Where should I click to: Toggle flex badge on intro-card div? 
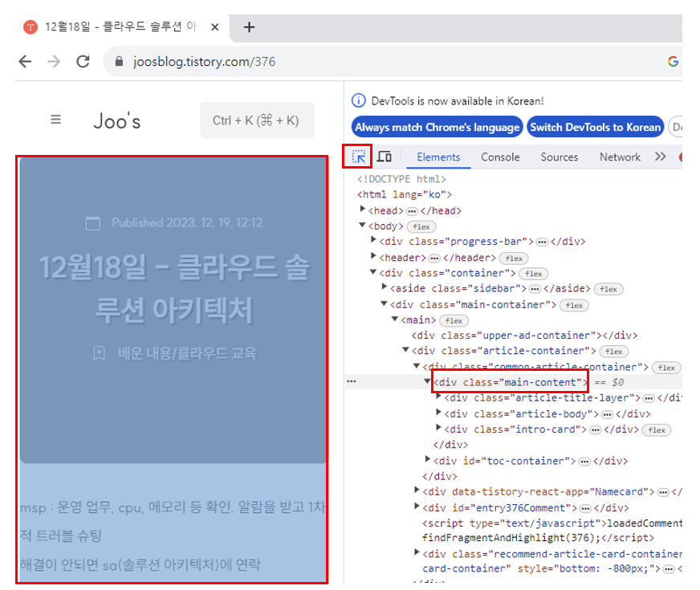click(x=657, y=430)
